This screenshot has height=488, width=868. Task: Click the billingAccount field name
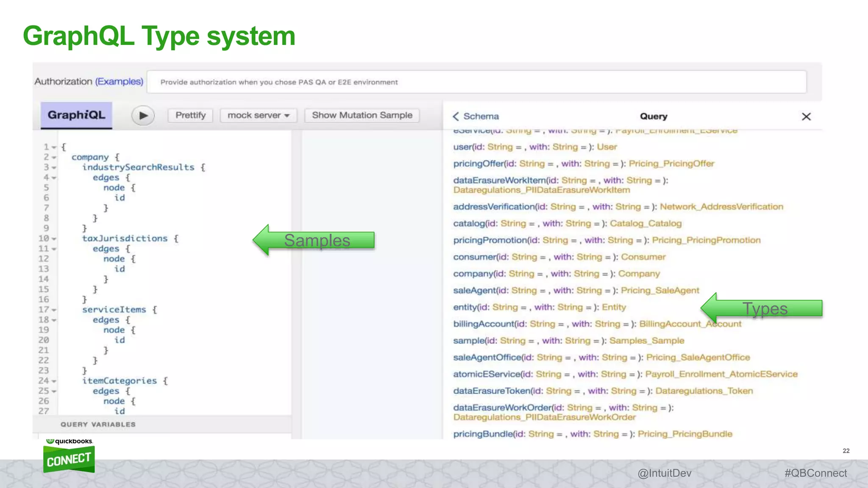[484, 324]
